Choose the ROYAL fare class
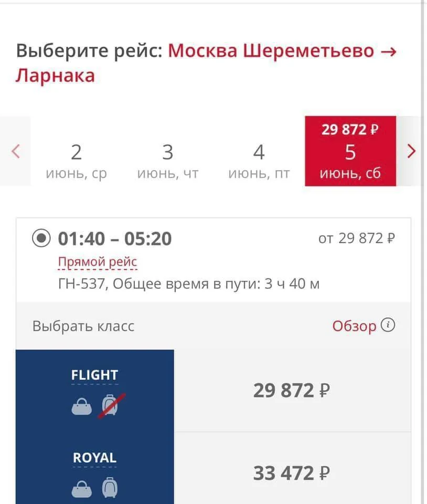 point(95,458)
